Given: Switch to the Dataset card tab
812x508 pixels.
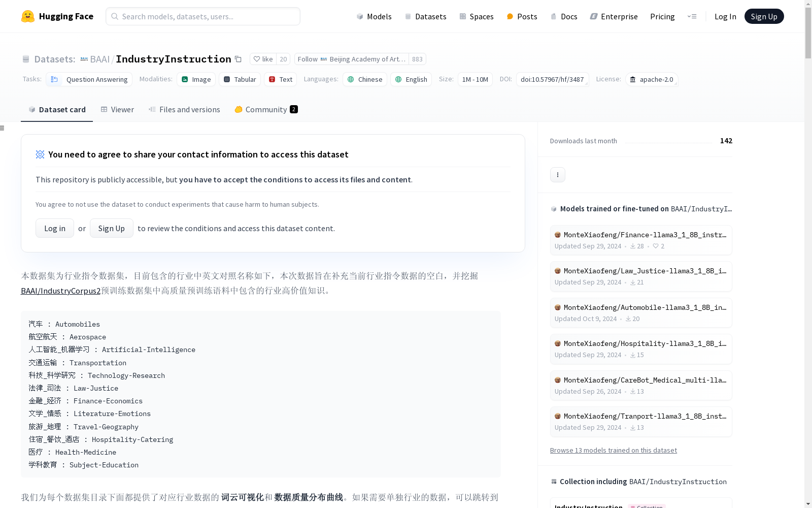Looking at the screenshot, I should tap(57, 109).
